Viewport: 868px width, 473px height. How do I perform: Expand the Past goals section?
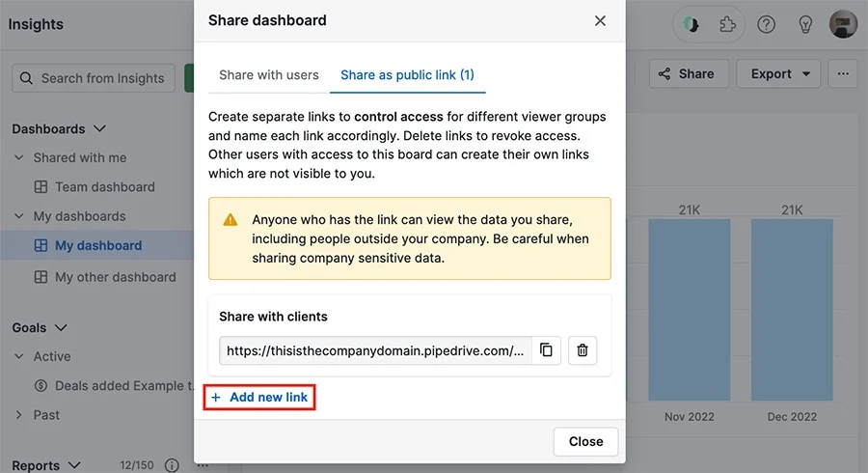pyautogui.click(x=19, y=415)
